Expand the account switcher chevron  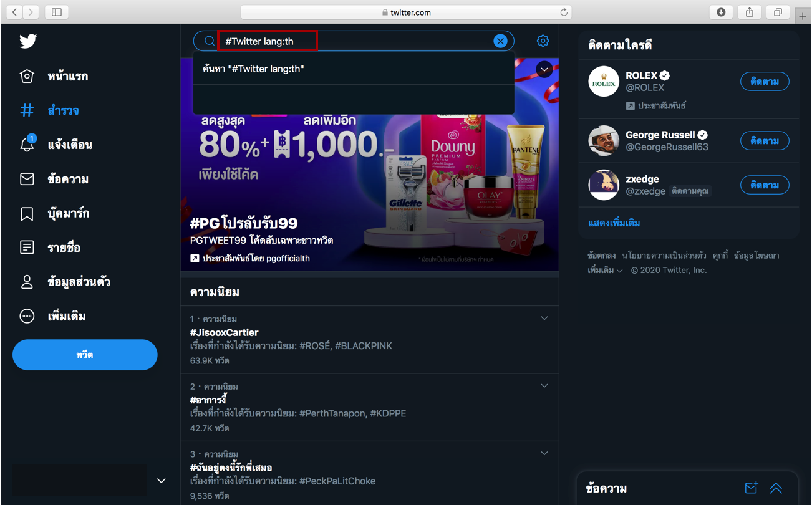pos(161,481)
